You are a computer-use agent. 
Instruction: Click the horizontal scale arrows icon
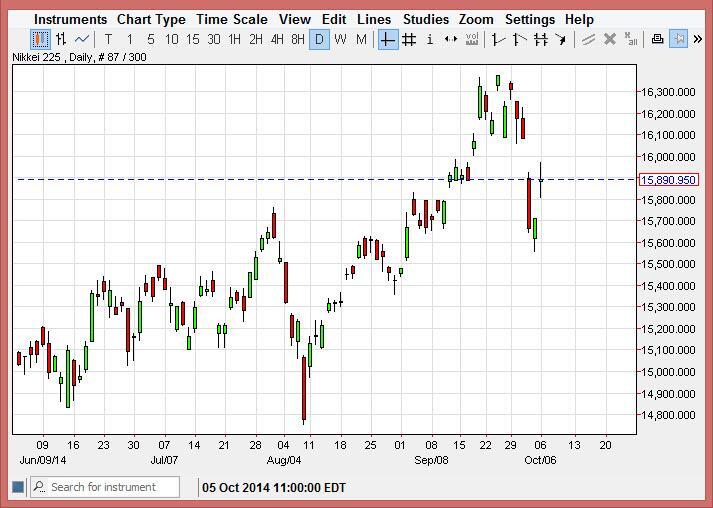pyautogui.click(x=451, y=40)
